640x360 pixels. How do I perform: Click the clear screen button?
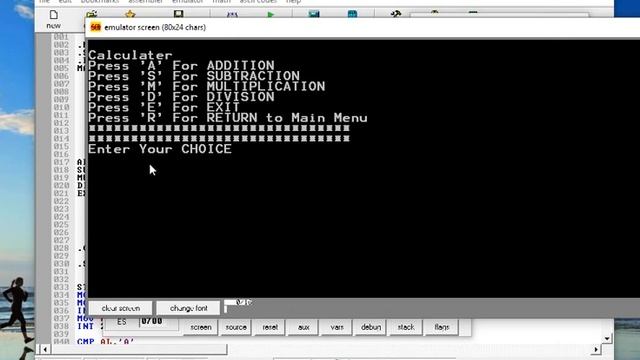(121, 308)
